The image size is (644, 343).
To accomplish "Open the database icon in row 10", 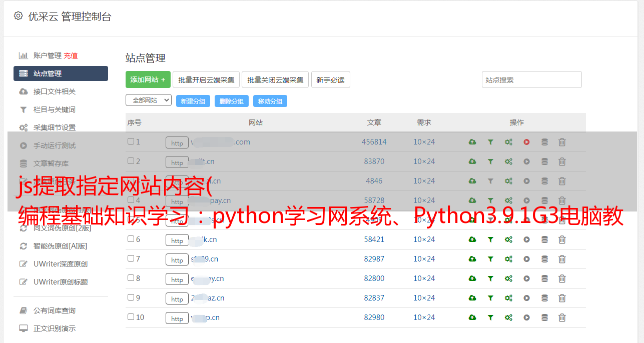I will pos(544,317).
